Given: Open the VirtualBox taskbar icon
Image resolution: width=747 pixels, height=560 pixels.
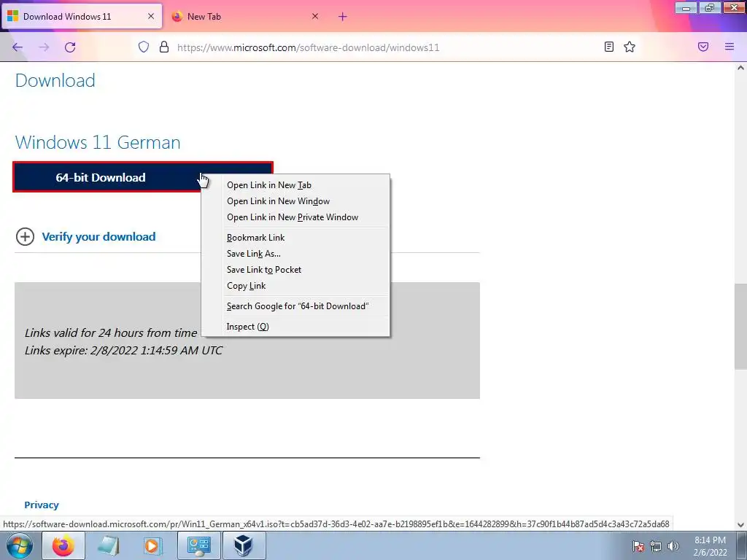Looking at the screenshot, I should pos(244,545).
